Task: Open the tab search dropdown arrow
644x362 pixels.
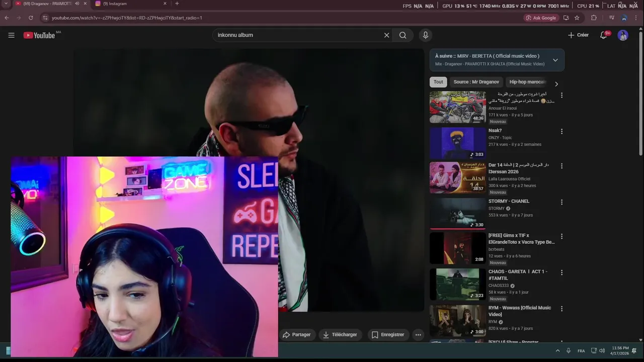Action: [x=6, y=4]
